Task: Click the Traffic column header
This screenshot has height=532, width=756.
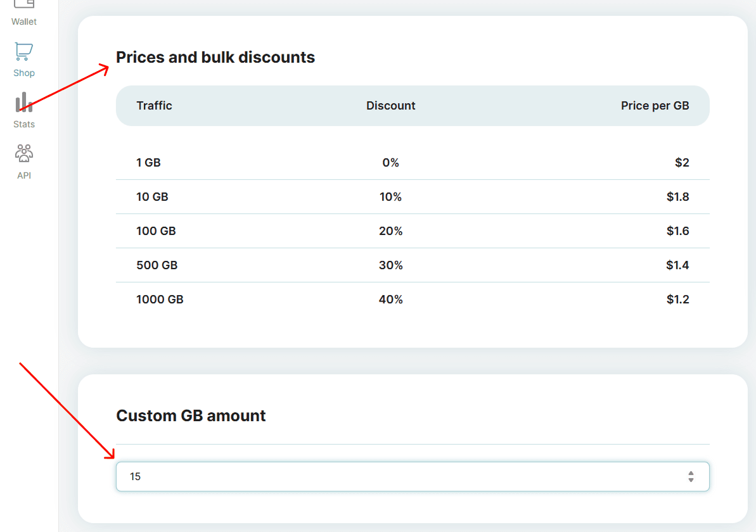Action: coord(154,106)
